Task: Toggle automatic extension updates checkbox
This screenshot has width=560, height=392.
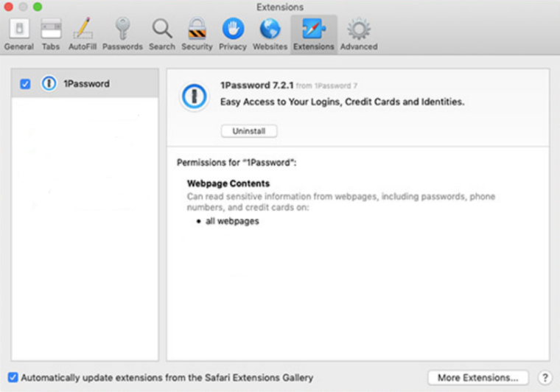Action: coord(13,377)
